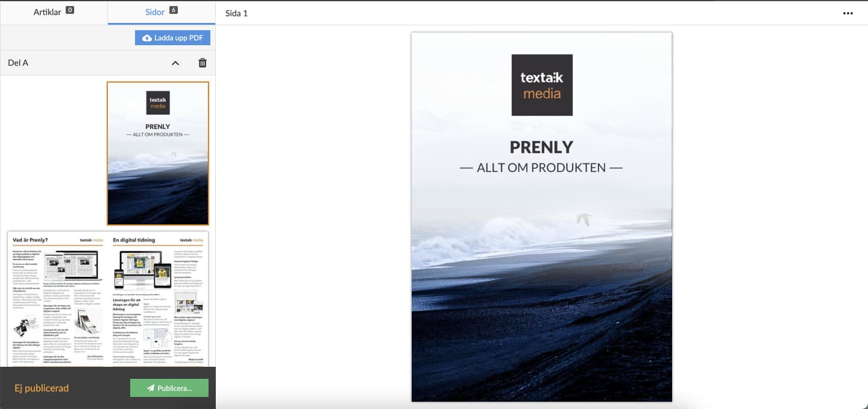The height and width of the screenshot is (409, 868).
Task: Select the PRENLY cover page thumbnail
Action: point(157,153)
